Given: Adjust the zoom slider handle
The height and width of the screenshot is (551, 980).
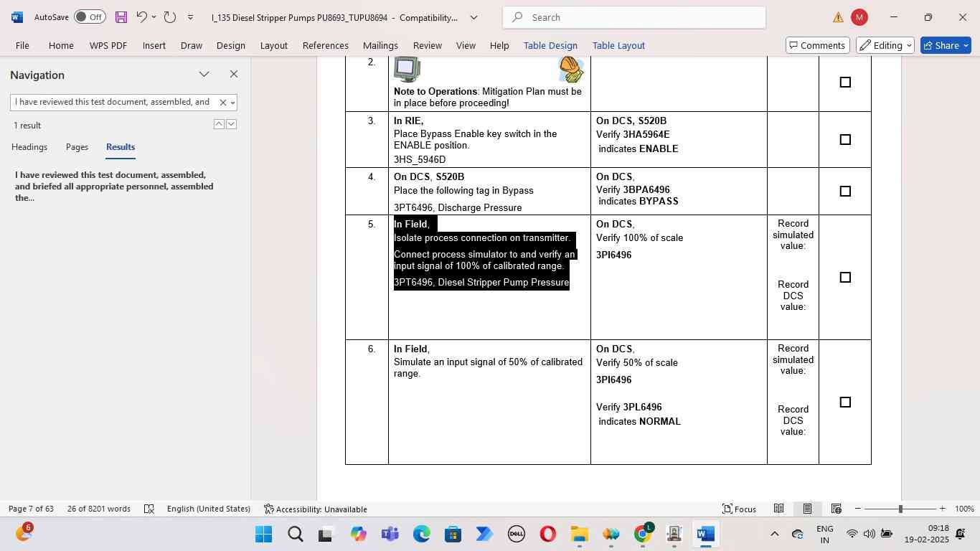Looking at the screenshot, I should click(x=900, y=509).
